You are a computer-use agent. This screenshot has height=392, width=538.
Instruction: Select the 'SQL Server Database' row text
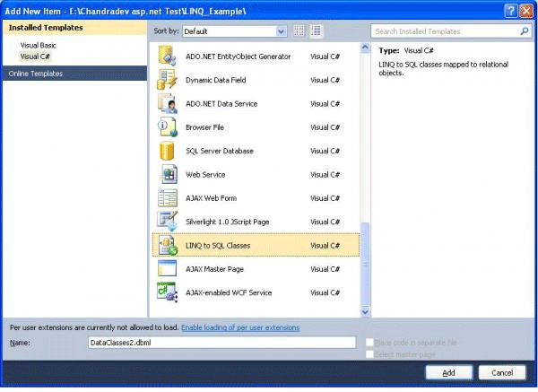220,151
